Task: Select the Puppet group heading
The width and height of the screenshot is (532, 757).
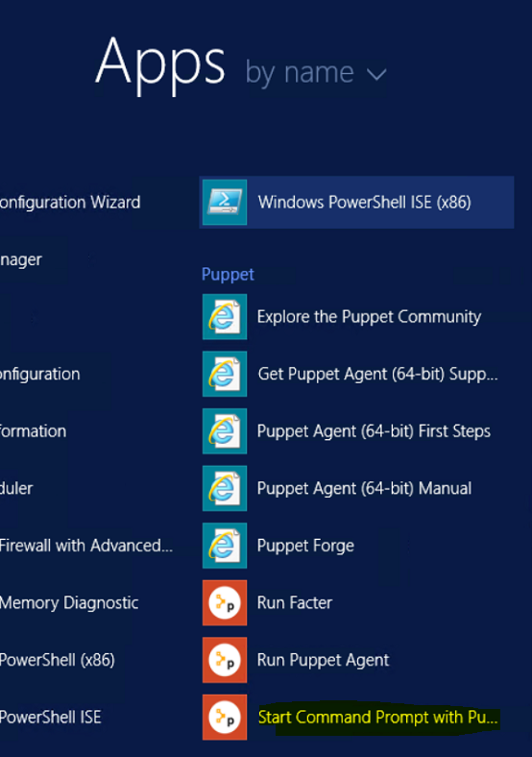Action: pyautogui.click(x=228, y=275)
